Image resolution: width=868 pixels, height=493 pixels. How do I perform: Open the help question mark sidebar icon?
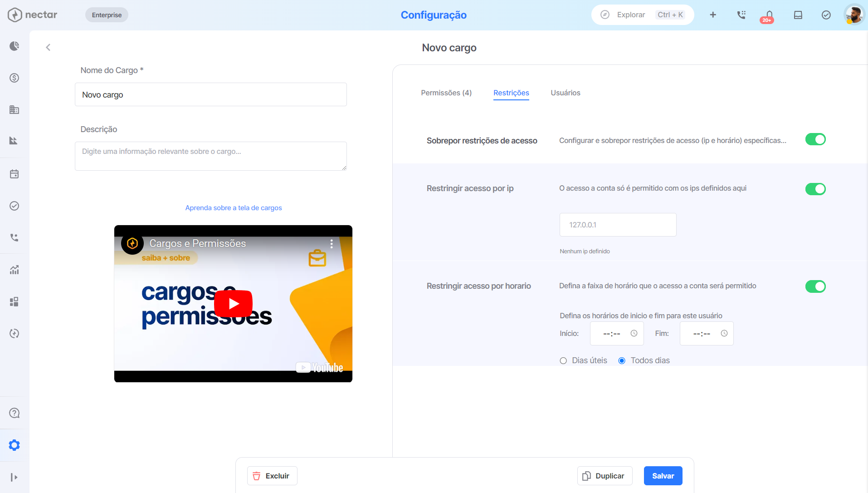pyautogui.click(x=15, y=413)
